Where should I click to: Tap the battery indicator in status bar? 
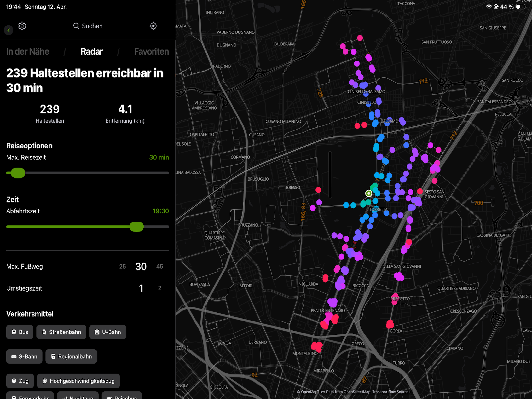520,7
